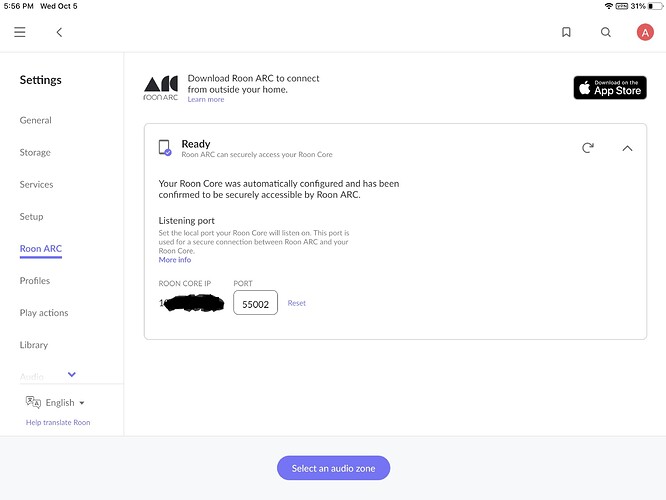The width and height of the screenshot is (666, 500).
Task: Open Library settings
Action: click(x=34, y=345)
